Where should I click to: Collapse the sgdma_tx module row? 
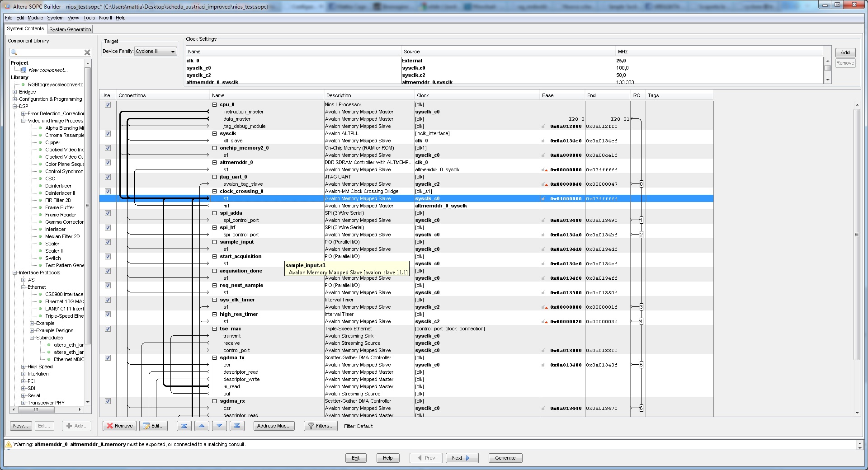(x=215, y=357)
